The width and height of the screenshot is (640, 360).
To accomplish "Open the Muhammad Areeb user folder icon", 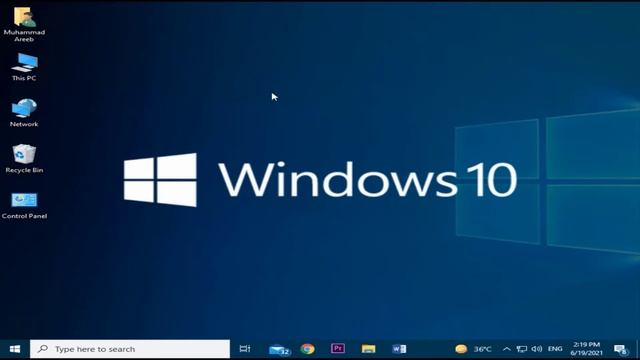I will (x=24, y=24).
